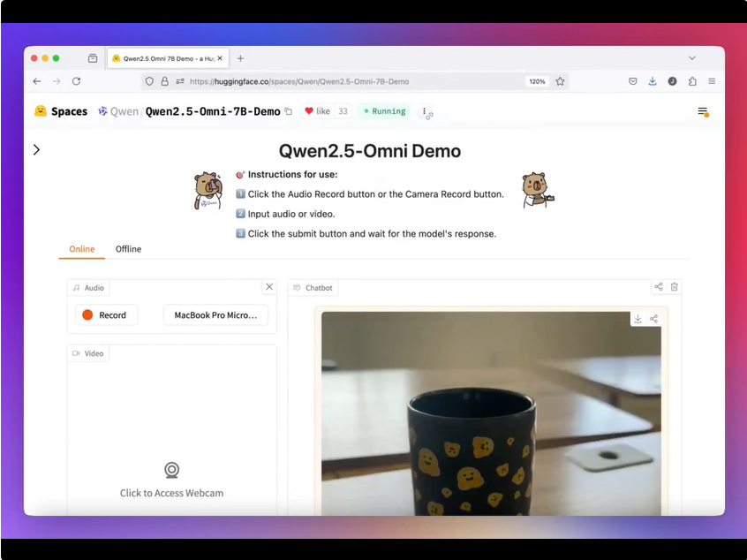Switch to the Offline tab
The image size is (747, 560).
click(x=128, y=249)
